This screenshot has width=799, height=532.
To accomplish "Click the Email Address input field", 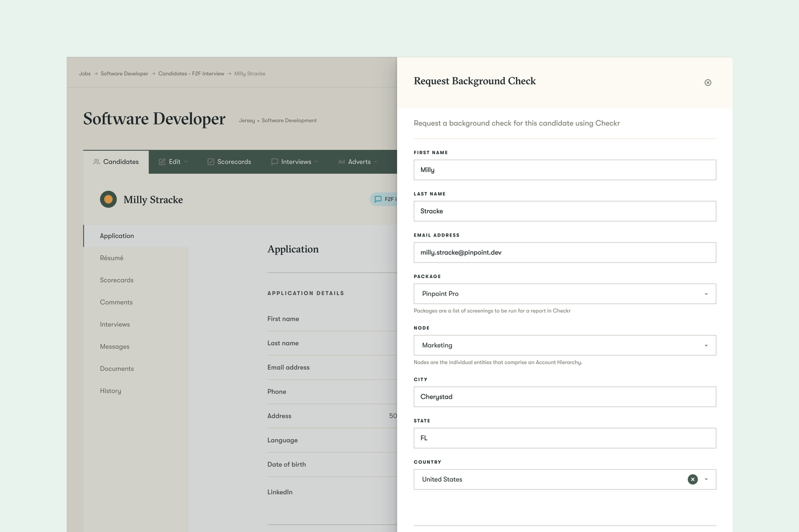I will point(564,253).
